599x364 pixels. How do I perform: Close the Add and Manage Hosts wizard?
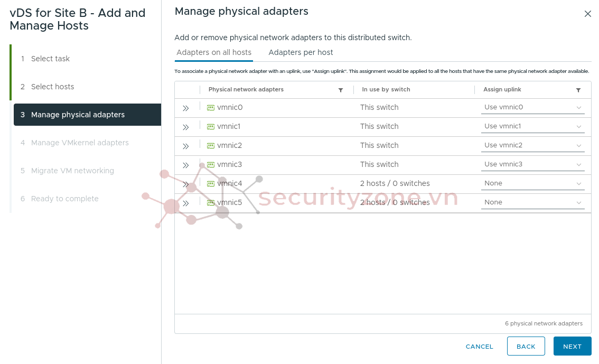pyautogui.click(x=587, y=14)
